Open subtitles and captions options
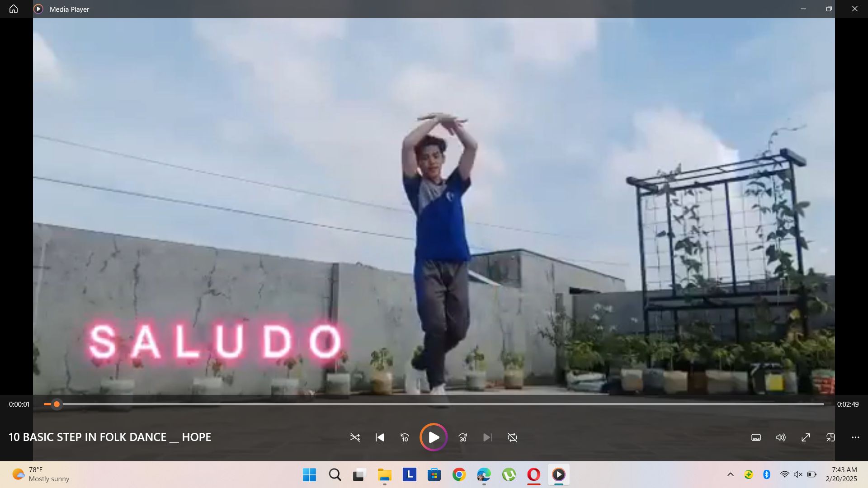 click(756, 437)
